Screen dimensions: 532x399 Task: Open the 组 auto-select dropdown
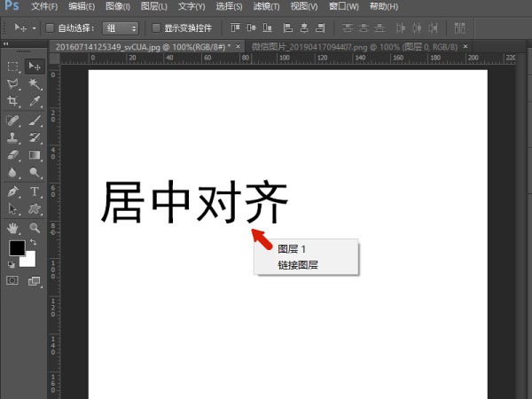[x=121, y=27]
